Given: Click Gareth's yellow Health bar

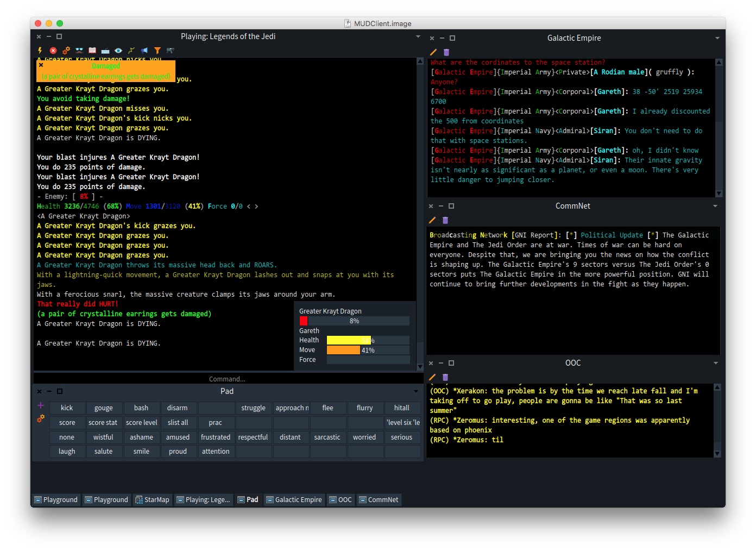Looking at the screenshot, I should click(368, 340).
